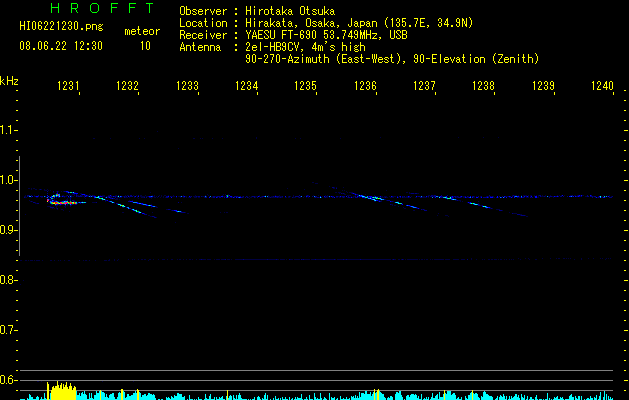This screenshot has height=400, width=629.
Task: Click the 90-270-Azimuth elevation line
Action: click(x=392, y=59)
